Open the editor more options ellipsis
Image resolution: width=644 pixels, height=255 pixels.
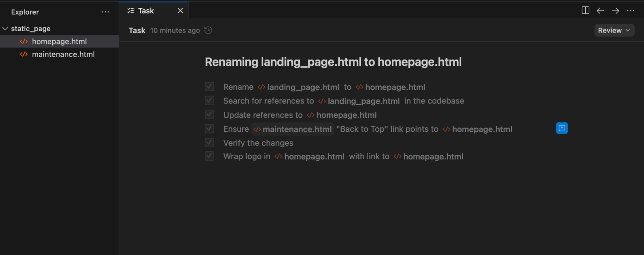click(630, 11)
